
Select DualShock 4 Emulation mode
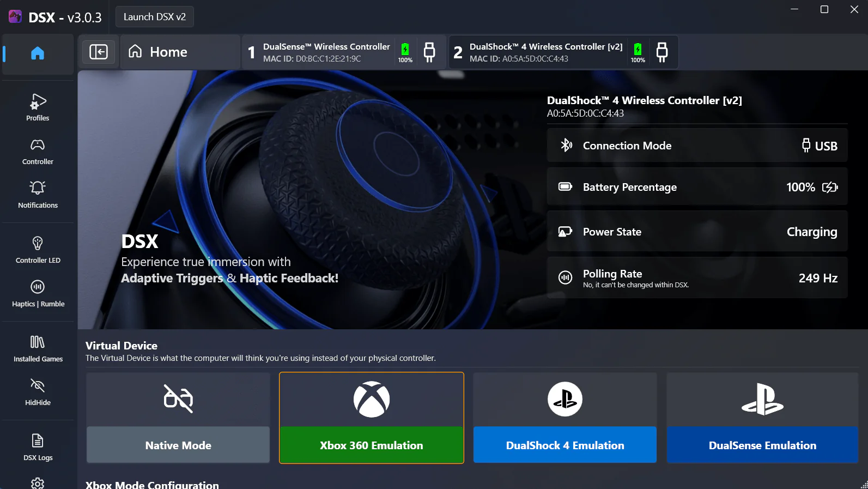tap(565, 418)
